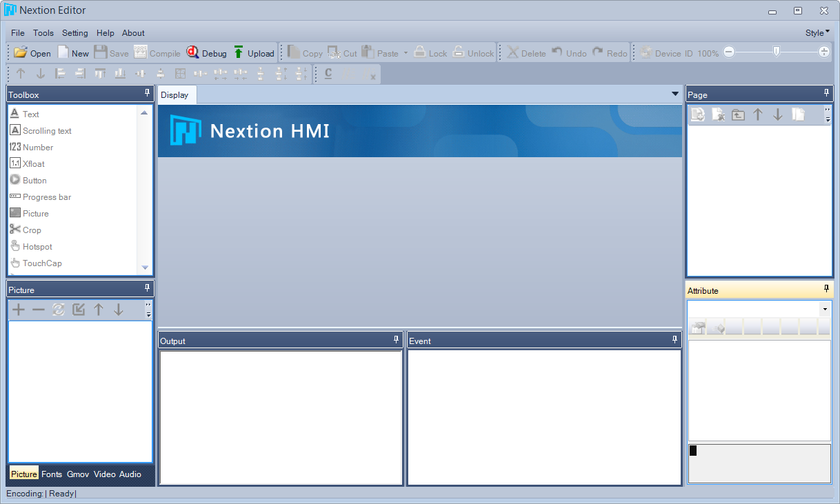Move picture up in the Picture panel

click(x=99, y=310)
